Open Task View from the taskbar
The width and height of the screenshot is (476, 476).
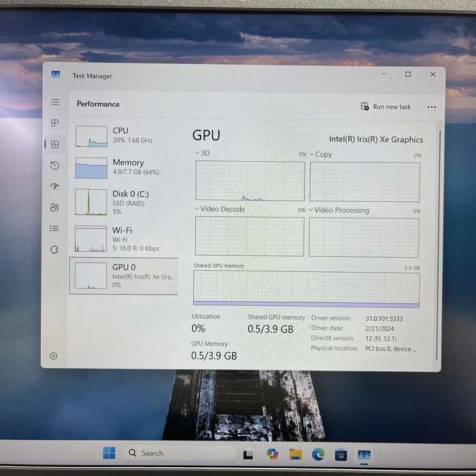[x=248, y=454]
